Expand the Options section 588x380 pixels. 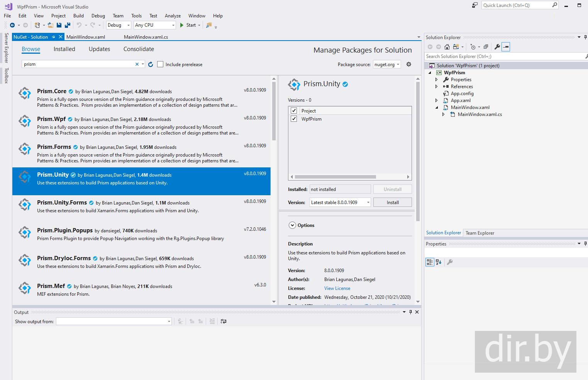click(292, 225)
